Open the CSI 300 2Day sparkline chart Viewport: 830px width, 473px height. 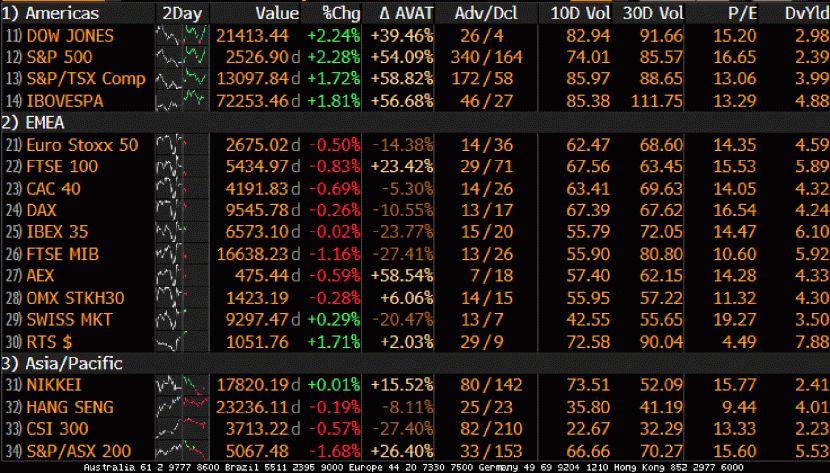[x=182, y=429]
